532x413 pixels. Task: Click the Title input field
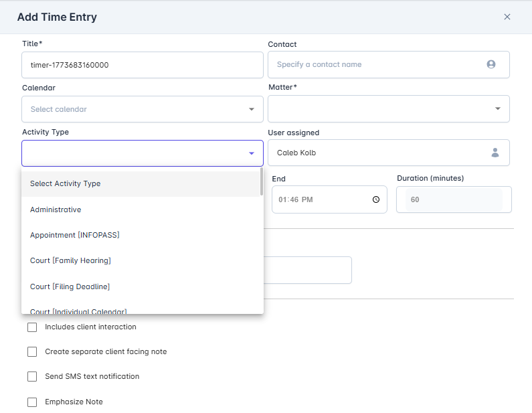pyautogui.click(x=142, y=65)
